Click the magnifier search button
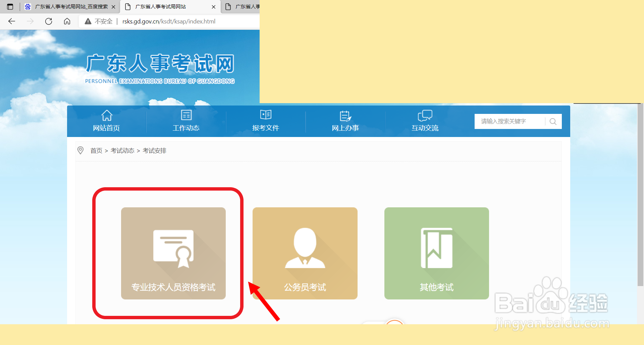This screenshot has height=345, width=644. 553,122
